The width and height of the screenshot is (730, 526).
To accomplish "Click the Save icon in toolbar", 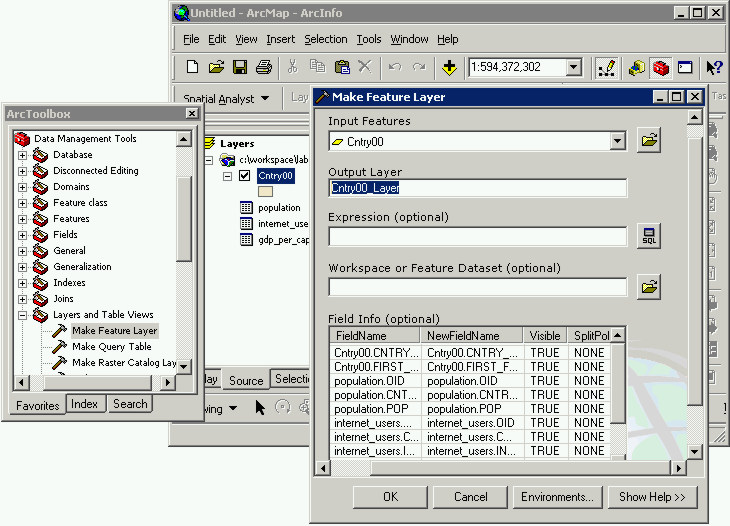I will (x=240, y=67).
